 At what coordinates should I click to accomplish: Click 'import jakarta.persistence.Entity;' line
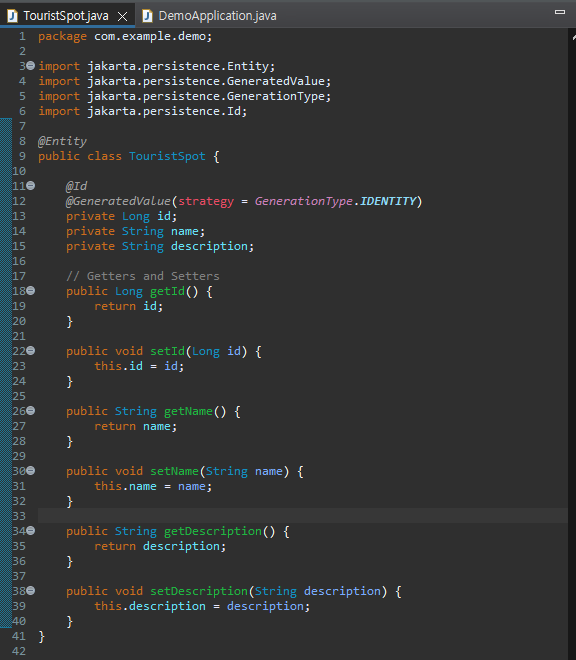157,66
